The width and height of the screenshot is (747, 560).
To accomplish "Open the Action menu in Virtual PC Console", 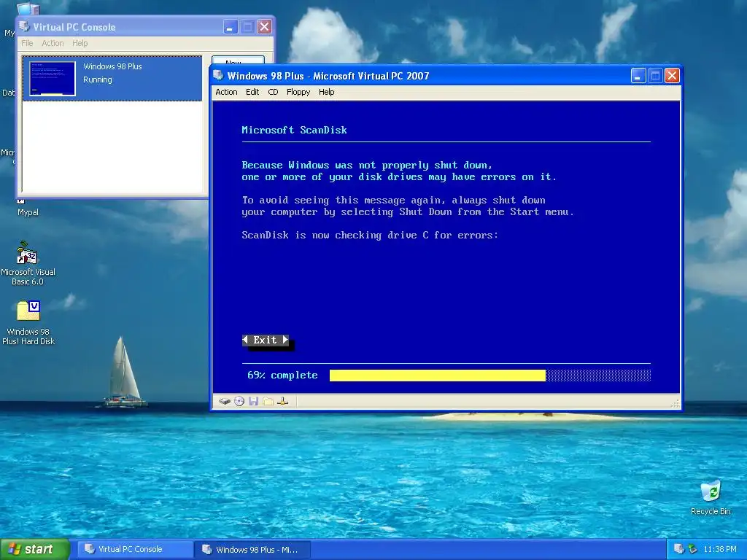I will pyautogui.click(x=53, y=43).
